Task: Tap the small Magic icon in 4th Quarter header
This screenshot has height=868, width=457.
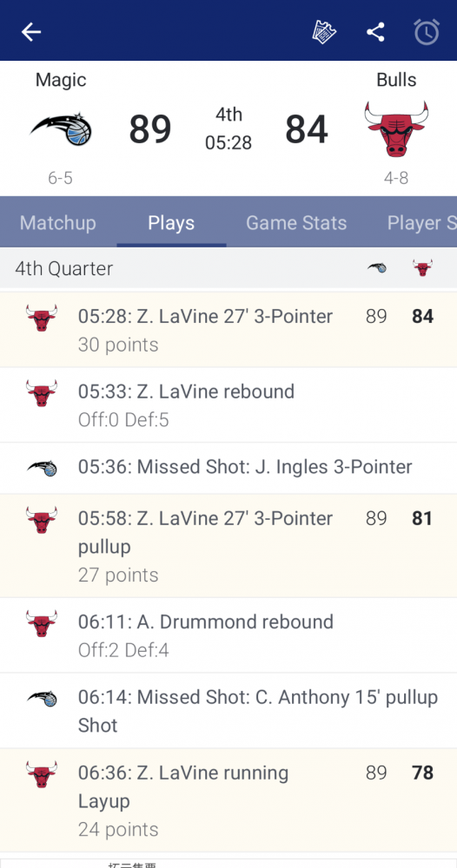Action: (x=377, y=268)
